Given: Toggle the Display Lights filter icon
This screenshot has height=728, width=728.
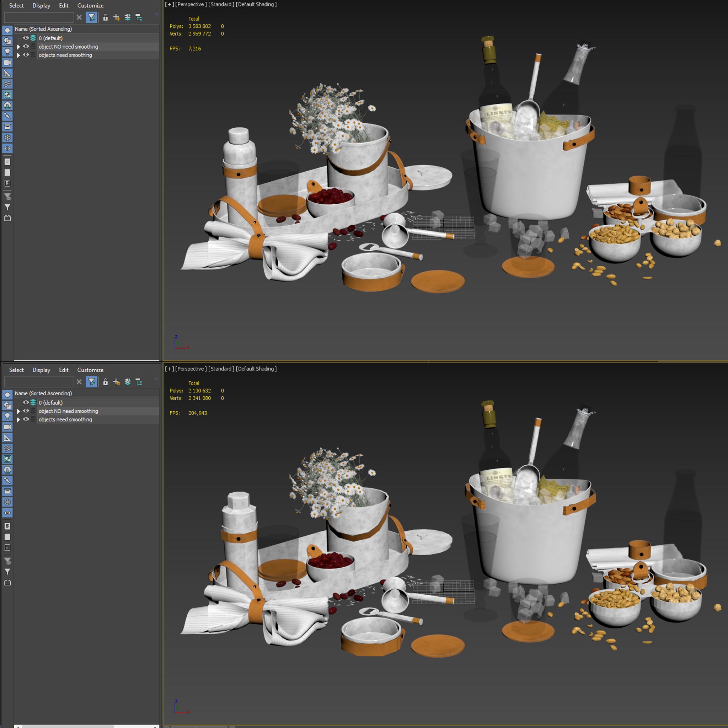Looking at the screenshot, I should (x=7, y=52).
